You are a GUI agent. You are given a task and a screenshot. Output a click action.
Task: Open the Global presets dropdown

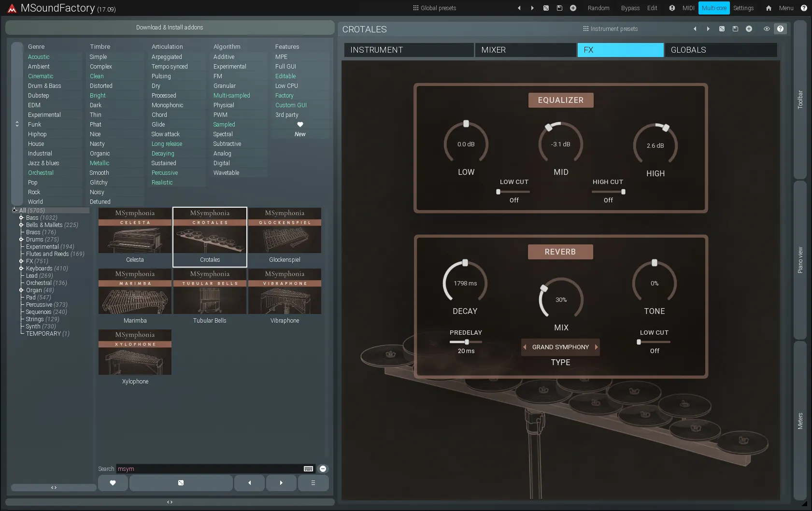434,8
